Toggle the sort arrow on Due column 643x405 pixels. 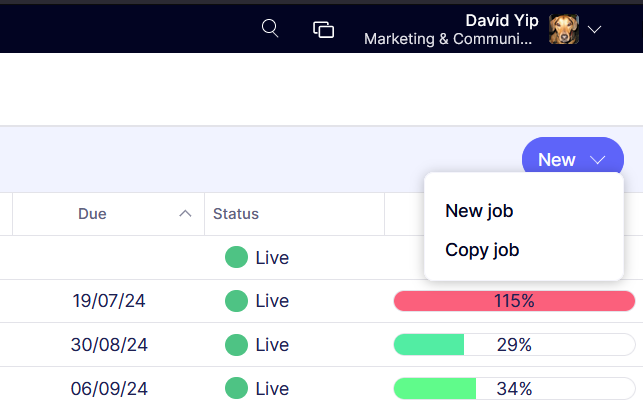click(x=185, y=213)
